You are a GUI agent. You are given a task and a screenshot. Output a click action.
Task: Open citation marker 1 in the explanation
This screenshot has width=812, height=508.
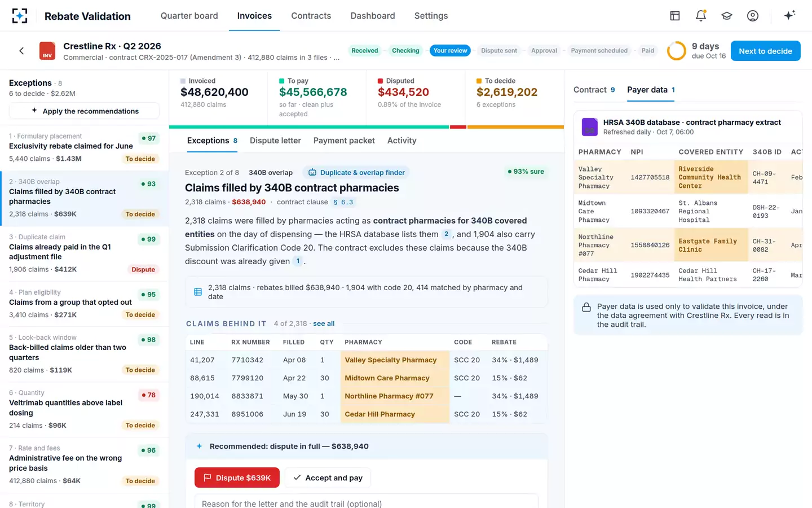tap(298, 261)
